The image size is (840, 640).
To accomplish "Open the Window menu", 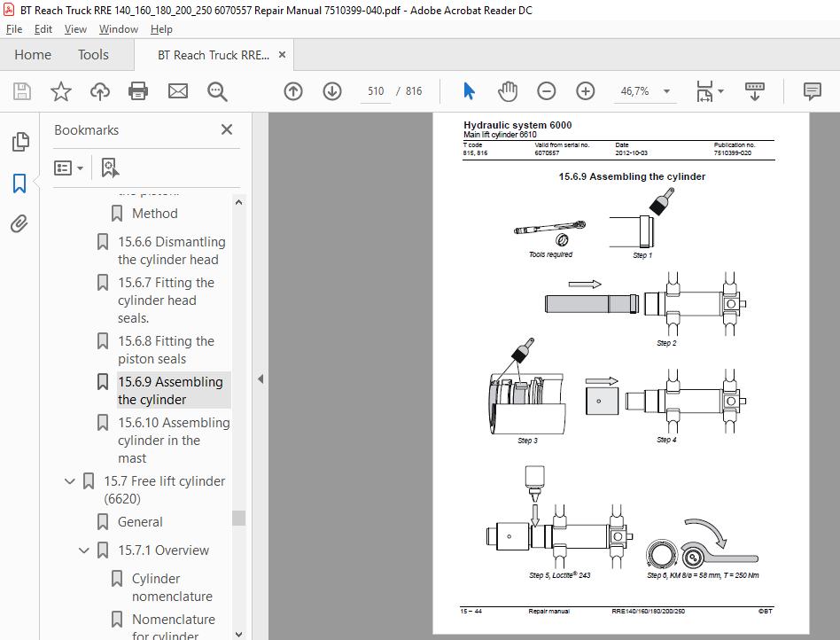I will tap(119, 29).
